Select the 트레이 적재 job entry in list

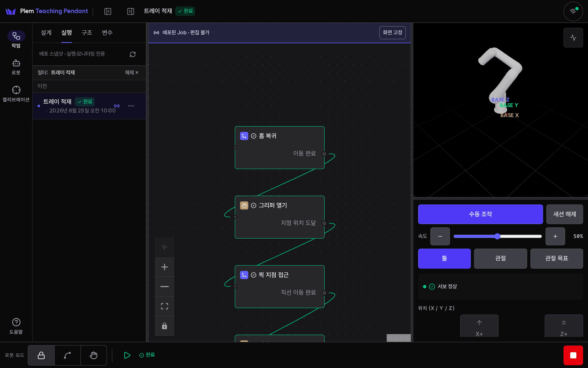pos(89,106)
